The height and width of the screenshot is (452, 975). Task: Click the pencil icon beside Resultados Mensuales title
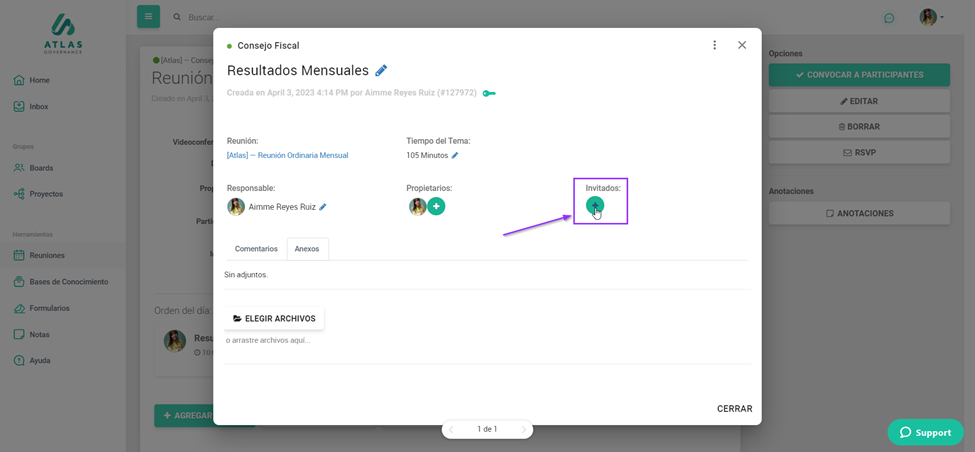pos(381,71)
